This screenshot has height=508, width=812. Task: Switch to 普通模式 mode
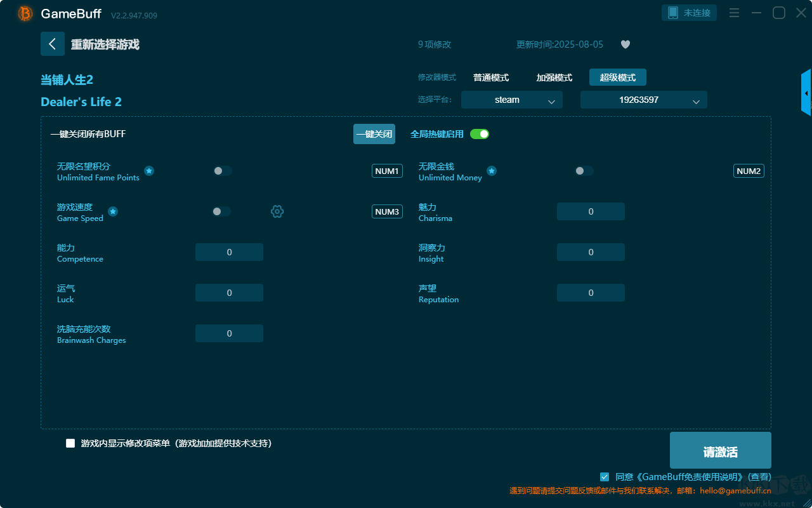[491, 77]
